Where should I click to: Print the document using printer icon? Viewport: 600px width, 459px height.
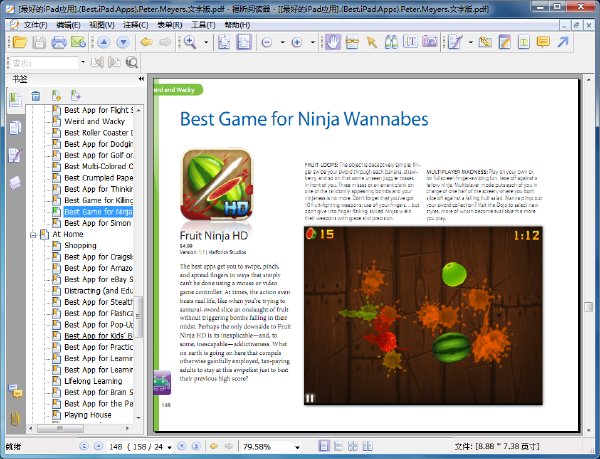(x=59, y=42)
